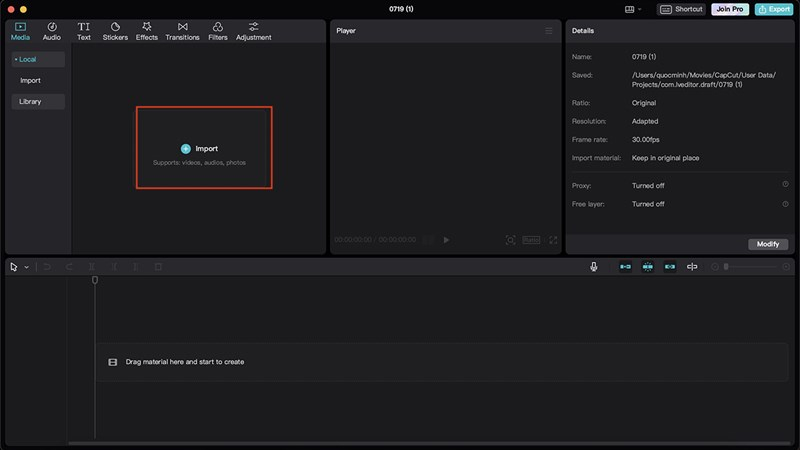
Task: Switch to the Transitions tab
Action: [x=182, y=31]
